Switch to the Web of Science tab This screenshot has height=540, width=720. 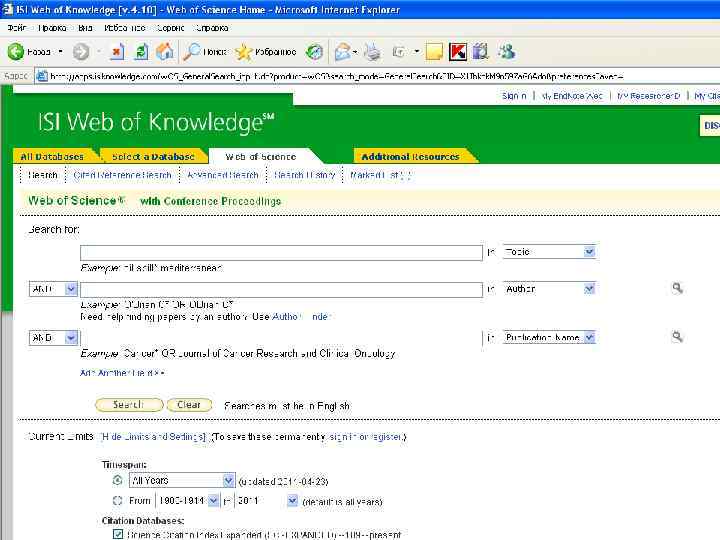260,157
